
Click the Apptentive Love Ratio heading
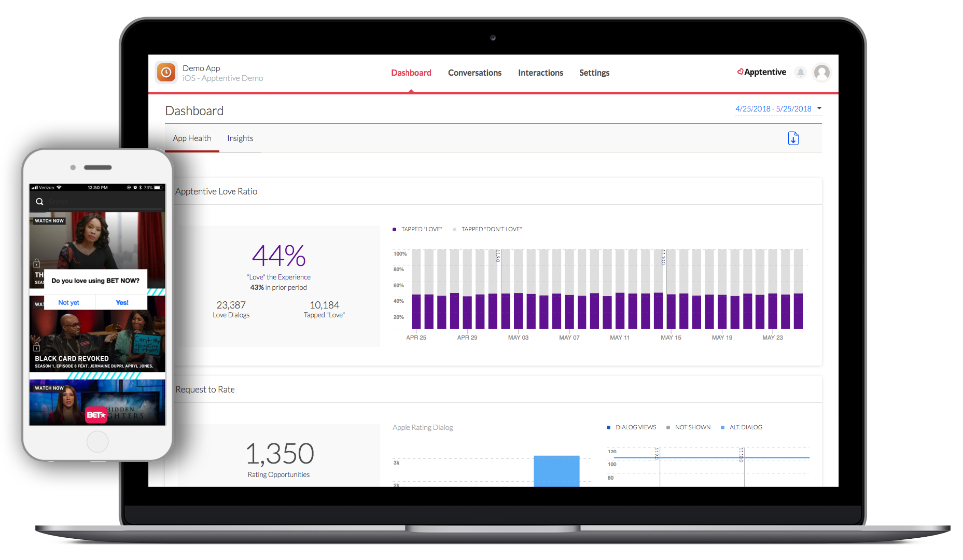point(216,191)
